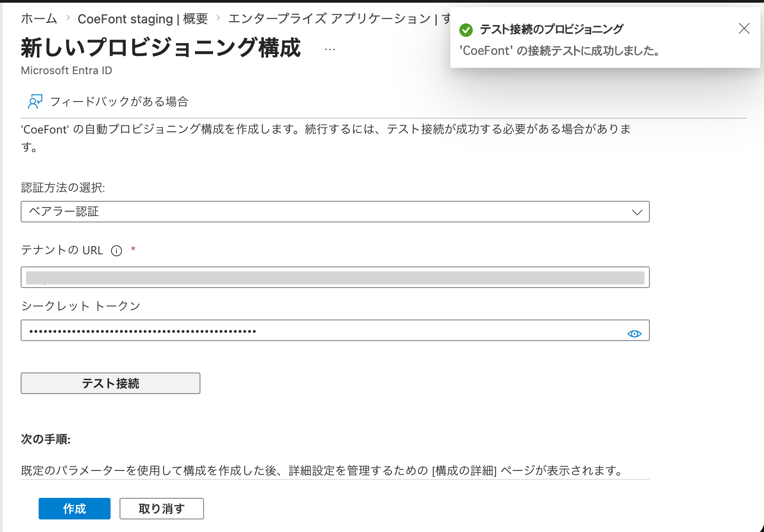
Task: Click the 次の手順: heading text
Action: 46,439
